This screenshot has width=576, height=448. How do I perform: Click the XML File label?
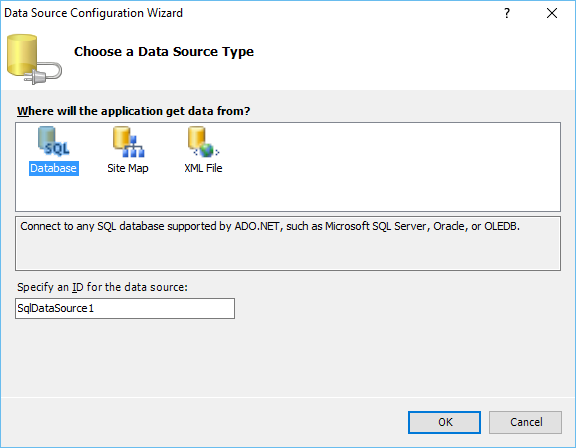pyautogui.click(x=203, y=168)
